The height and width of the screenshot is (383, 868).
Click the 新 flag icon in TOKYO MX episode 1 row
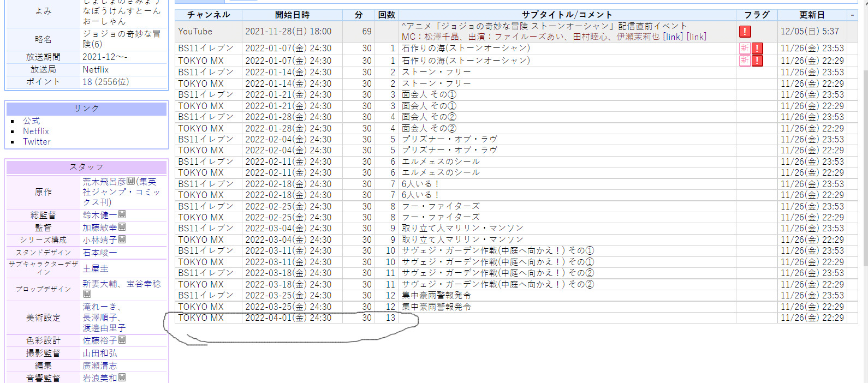[745, 60]
